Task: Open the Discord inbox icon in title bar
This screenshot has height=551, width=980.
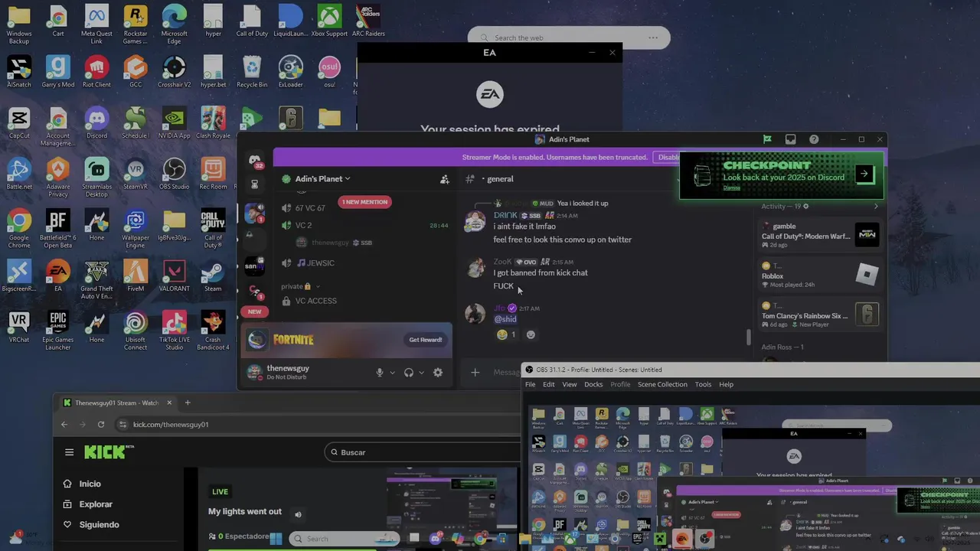Action: 790,139
